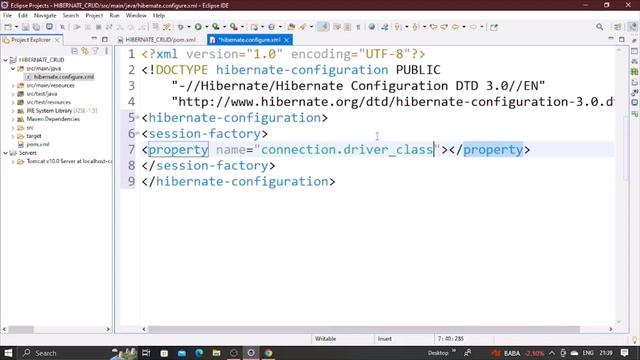Collapse the HIBERNATE_CRUD project node
Image resolution: width=640 pixels, height=360 pixels.
click(5, 60)
